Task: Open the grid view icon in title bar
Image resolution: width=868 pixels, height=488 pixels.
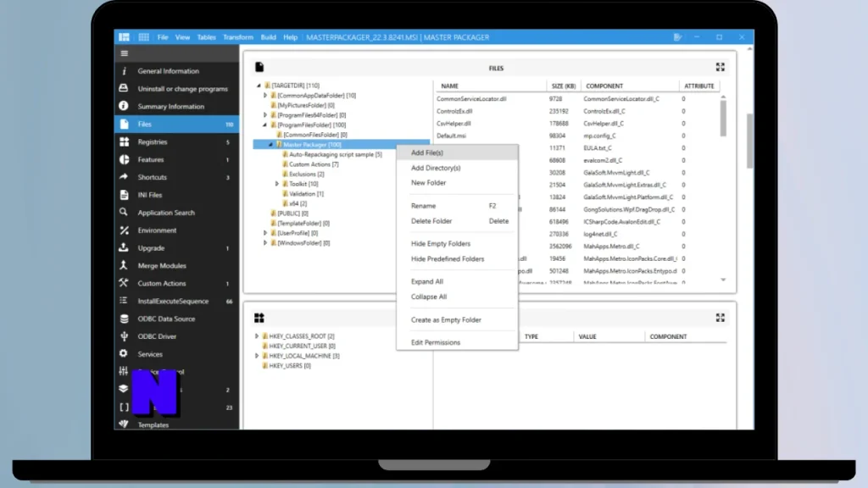Action: 144,37
